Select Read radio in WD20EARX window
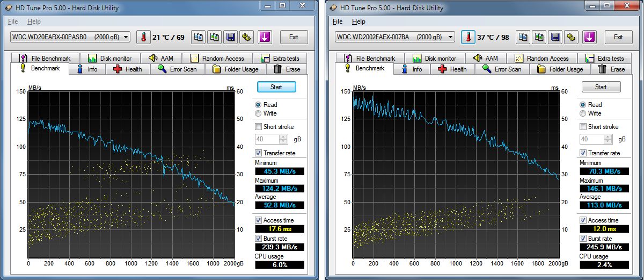Image resolution: width=644 pixels, height=280 pixels. [x=258, y=105]
